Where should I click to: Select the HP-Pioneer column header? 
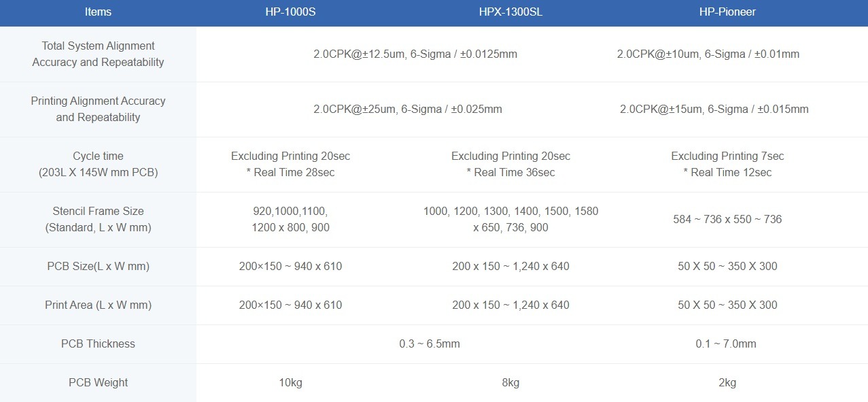click(x=727, y=12)
